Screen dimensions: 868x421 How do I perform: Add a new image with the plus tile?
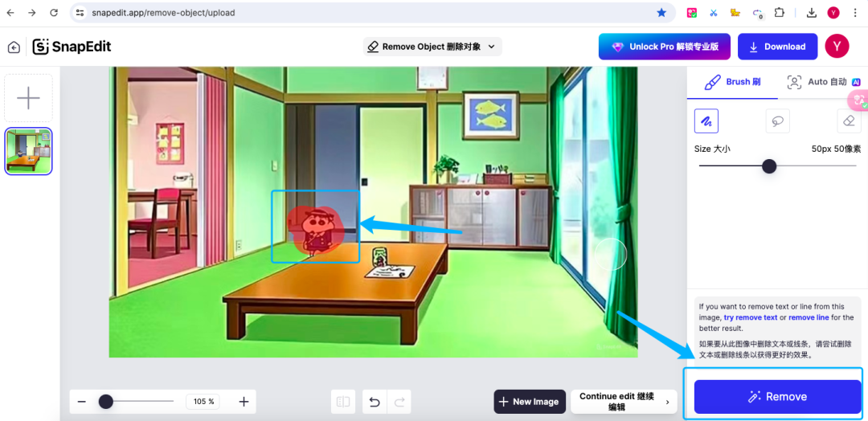28,98
